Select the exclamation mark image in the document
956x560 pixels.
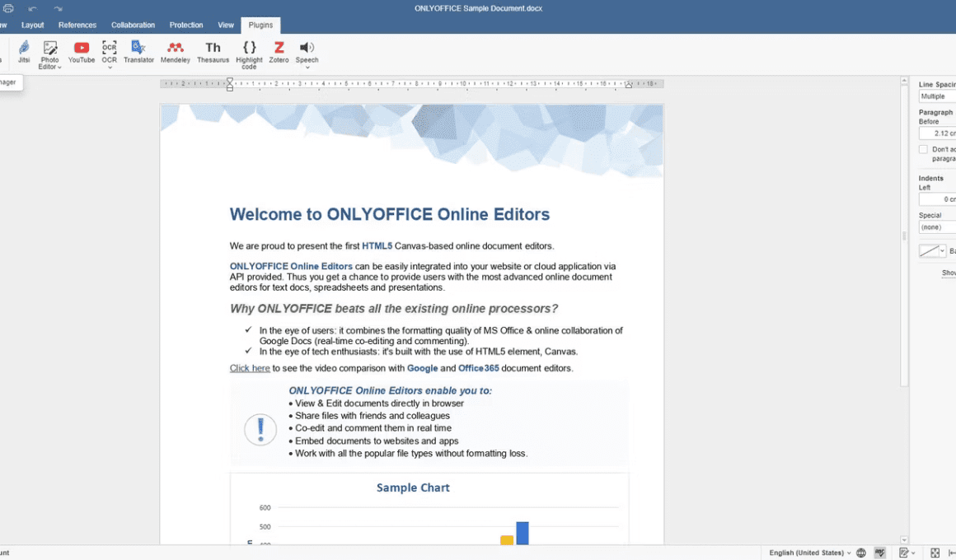260,429
